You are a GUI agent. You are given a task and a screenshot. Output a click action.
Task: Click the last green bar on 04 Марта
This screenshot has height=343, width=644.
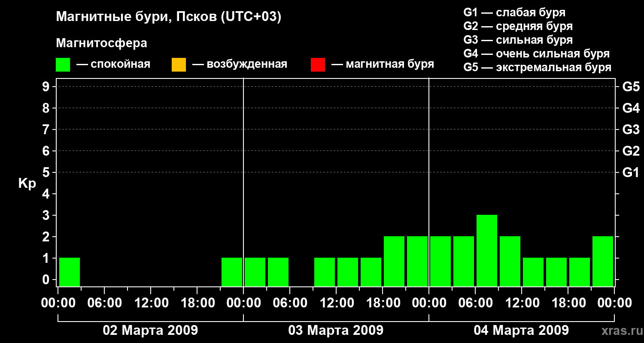point(602,261)
